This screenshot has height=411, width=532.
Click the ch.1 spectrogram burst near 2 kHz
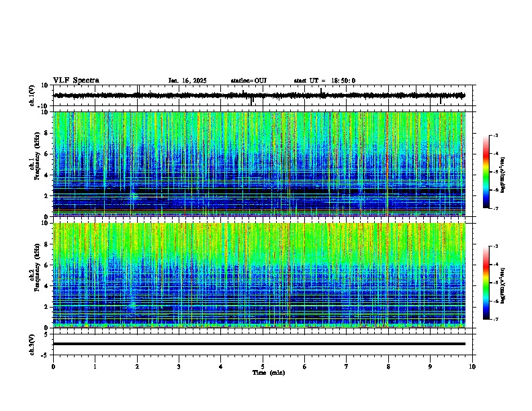pyautogui.click(x=134, y=195)
